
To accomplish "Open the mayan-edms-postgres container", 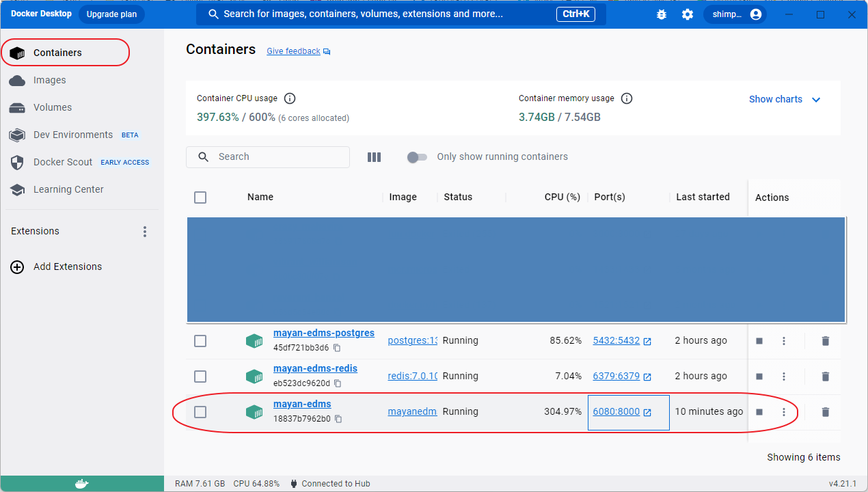I will (x=324, y=333).
